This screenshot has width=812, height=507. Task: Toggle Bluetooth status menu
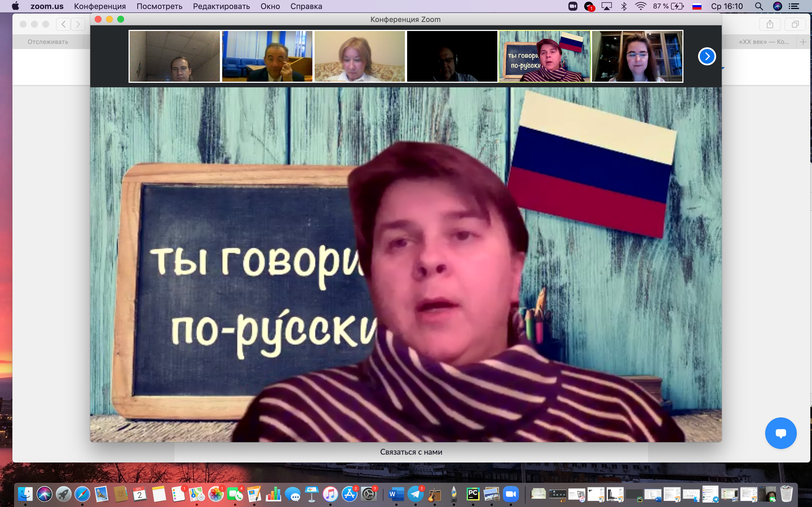pyautogui.click(x=624, y=6)
